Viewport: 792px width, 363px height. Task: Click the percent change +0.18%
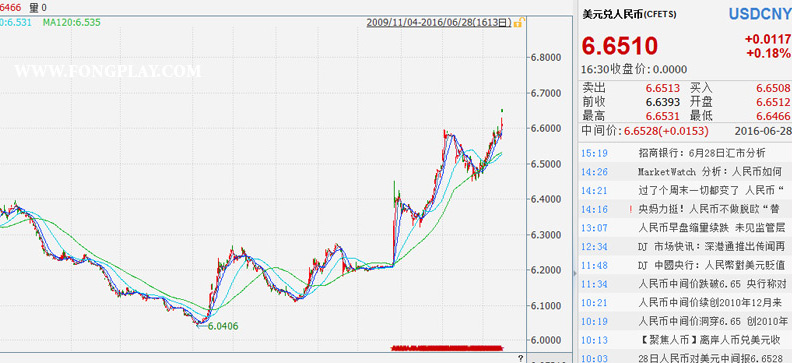tap(768, 54)
